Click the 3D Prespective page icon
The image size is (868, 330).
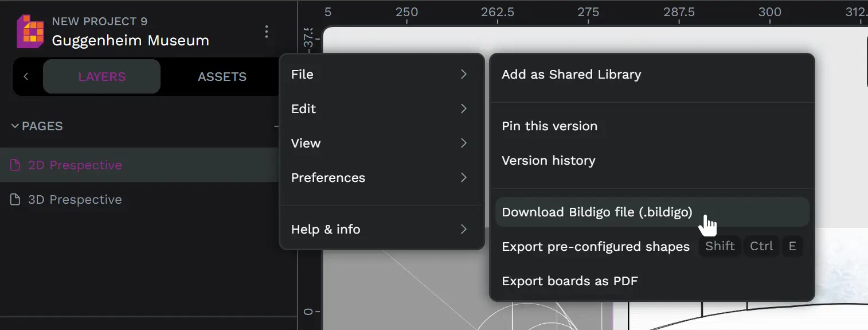coord(16,200)
